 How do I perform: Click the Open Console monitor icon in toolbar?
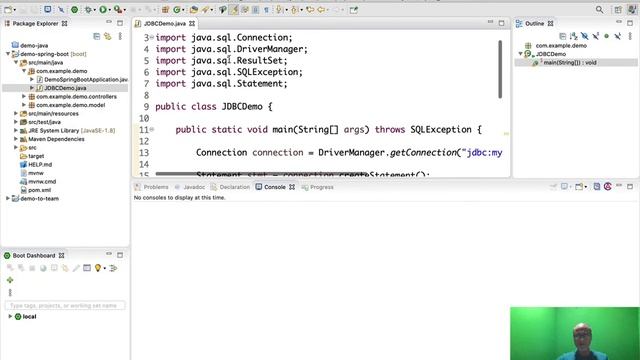[x=48, y=9]
